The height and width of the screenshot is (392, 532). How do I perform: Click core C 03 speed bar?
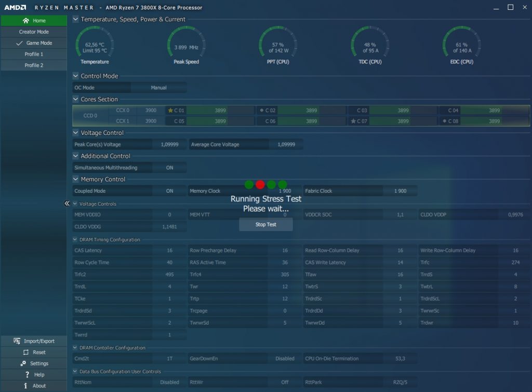403,110
